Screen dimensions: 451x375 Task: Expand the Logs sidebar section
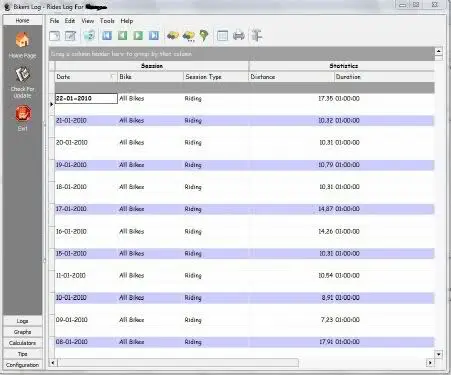tap(23, 321)
